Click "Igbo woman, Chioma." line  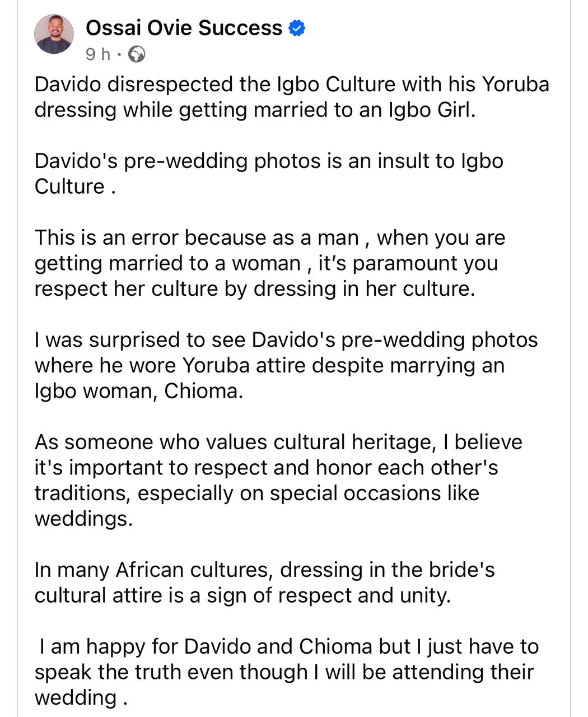[139, 391]
